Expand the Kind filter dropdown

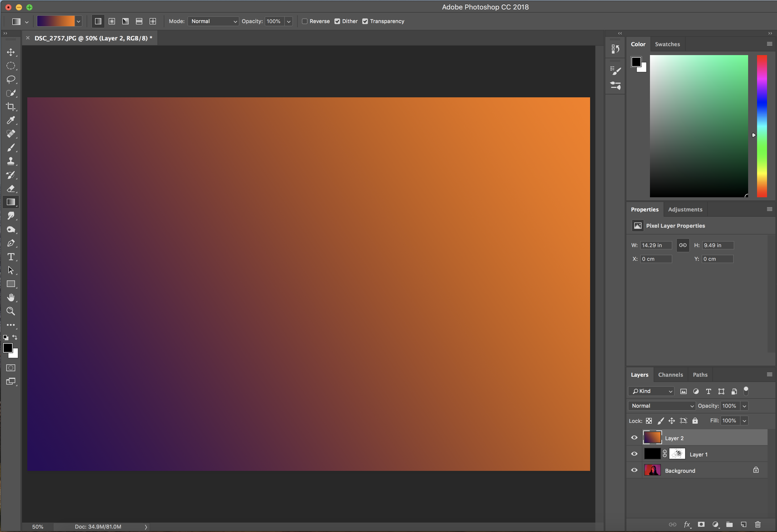click(x=651, y=391)
